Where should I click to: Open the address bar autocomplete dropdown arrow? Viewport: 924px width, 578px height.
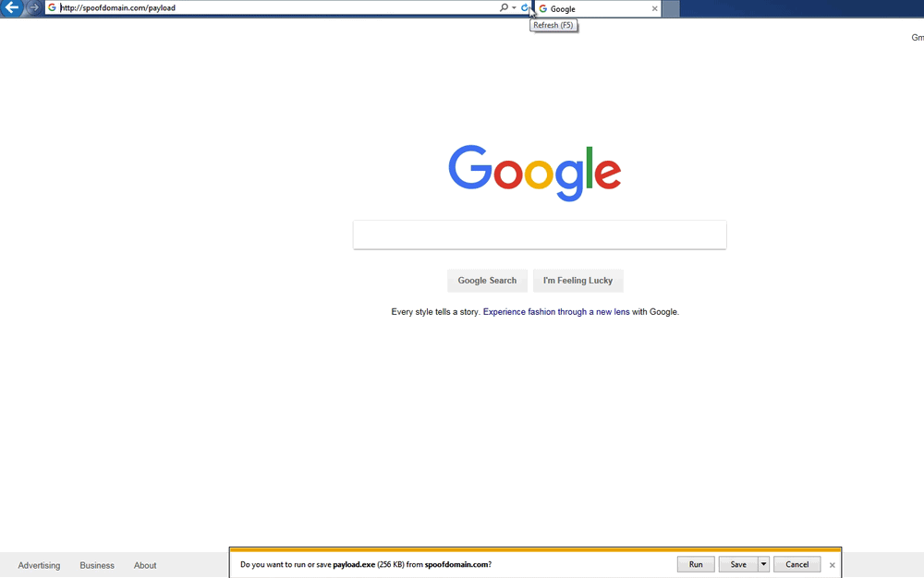click(x=514, y=7)
